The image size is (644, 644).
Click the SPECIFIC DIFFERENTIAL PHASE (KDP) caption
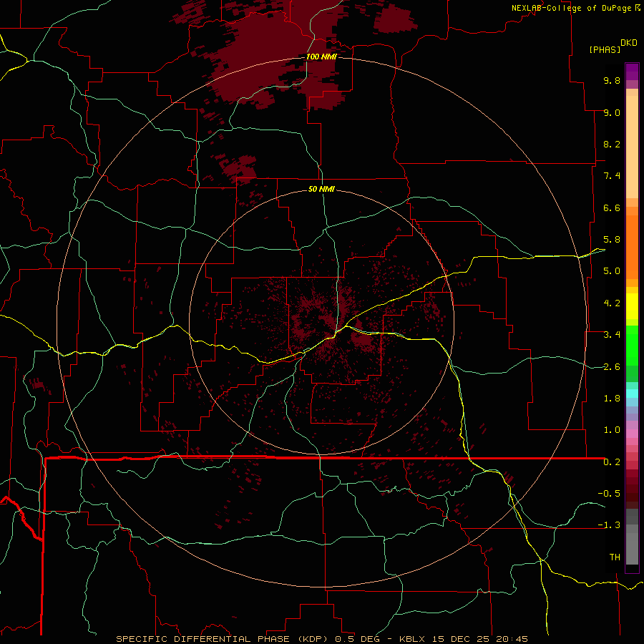pyautogui.click(x=223, y=639)
